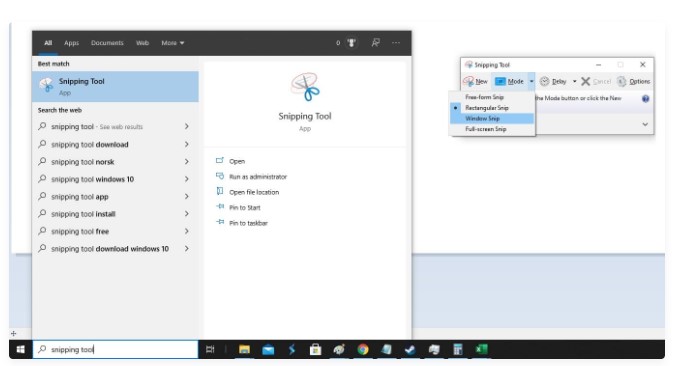The height and width of the screenshot is (366, 682).
Task: Switch to the Apps search tab
Action: click(x=71, y=43)
